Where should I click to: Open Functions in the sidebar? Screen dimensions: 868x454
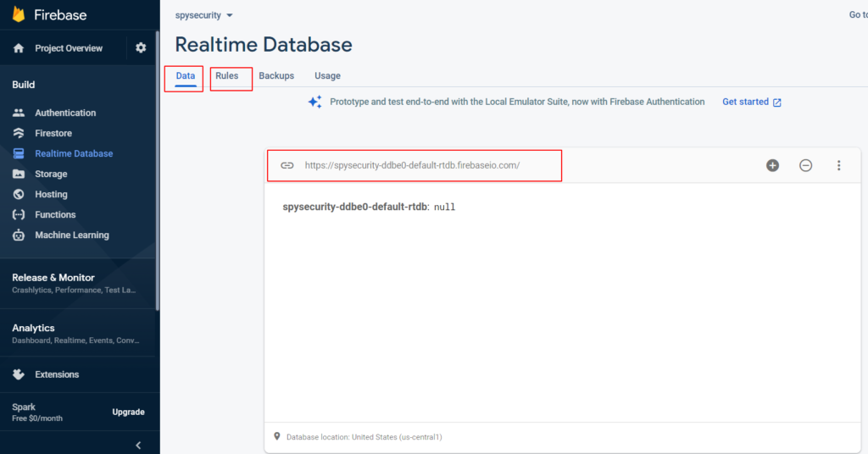click(55, 214)
